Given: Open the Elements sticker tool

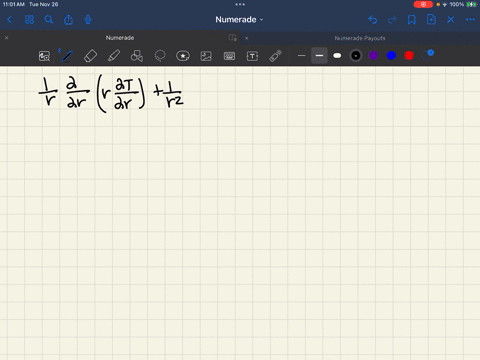Looking at the screenshot, I should point(183,56).
